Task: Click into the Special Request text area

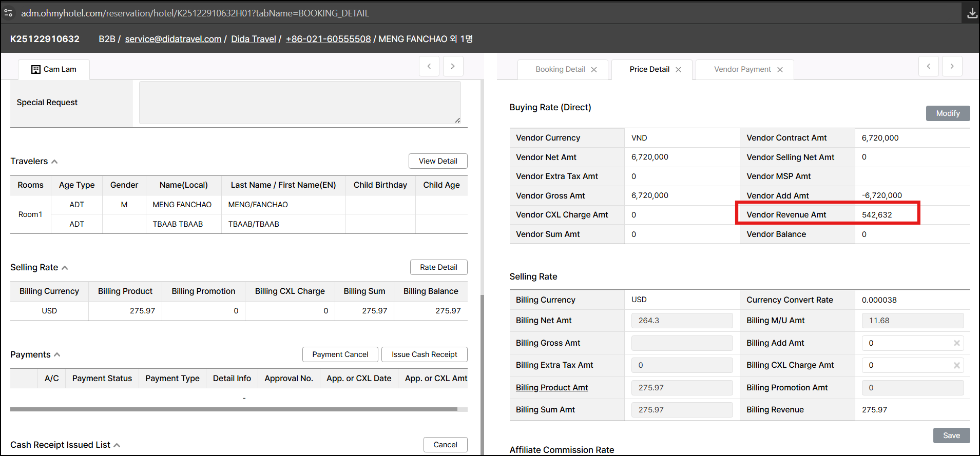Action: [299, 103]
